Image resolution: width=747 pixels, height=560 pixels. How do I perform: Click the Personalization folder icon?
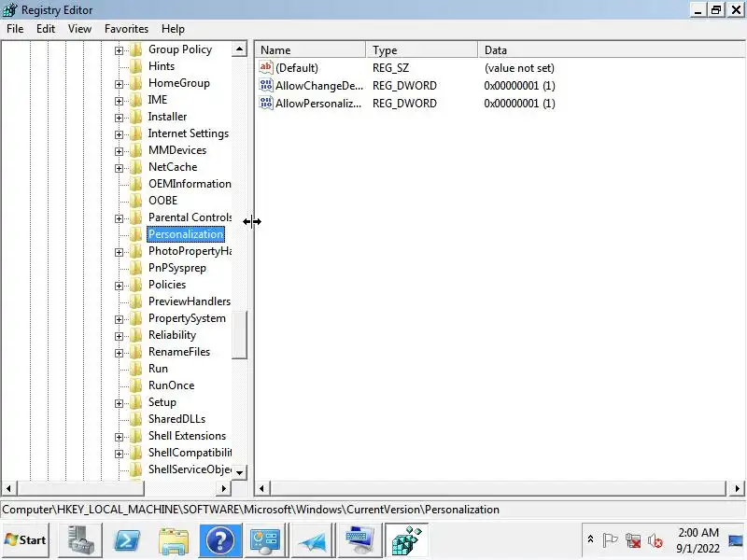[x=136, y=234]
